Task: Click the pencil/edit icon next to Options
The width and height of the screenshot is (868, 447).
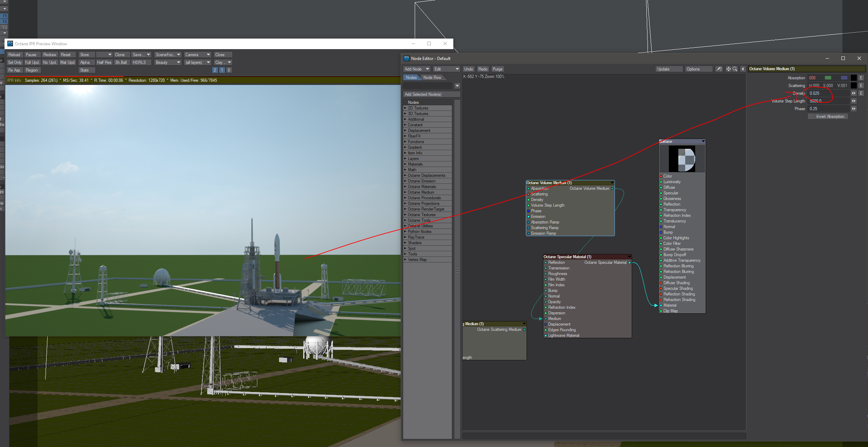Action: tap(719, 69)
